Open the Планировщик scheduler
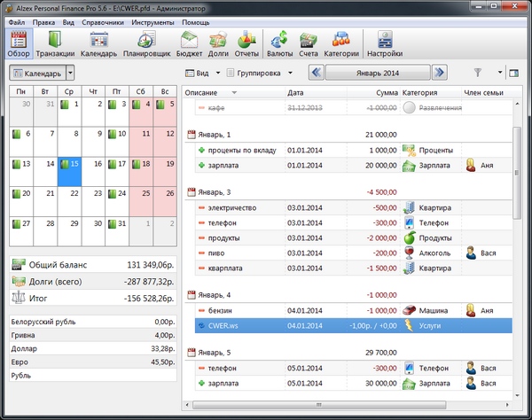The image size is (532, 420). (x=141, y=44)
